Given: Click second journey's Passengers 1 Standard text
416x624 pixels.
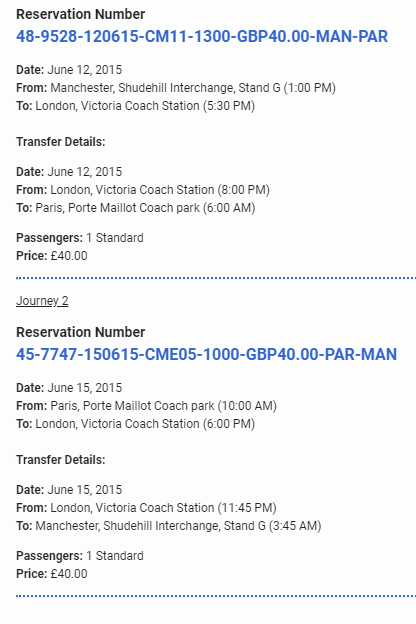Looking at the screenshot, I should (80, 556).
